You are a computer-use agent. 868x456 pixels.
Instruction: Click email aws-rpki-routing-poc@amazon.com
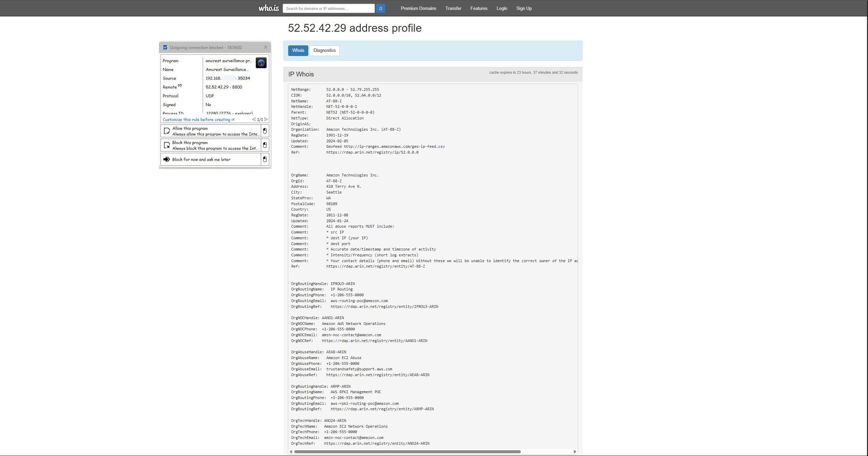coord(364,403)
